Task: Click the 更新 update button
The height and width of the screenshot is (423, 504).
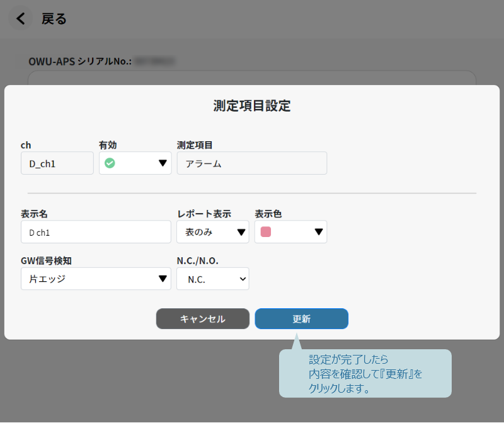Action: 302,319
